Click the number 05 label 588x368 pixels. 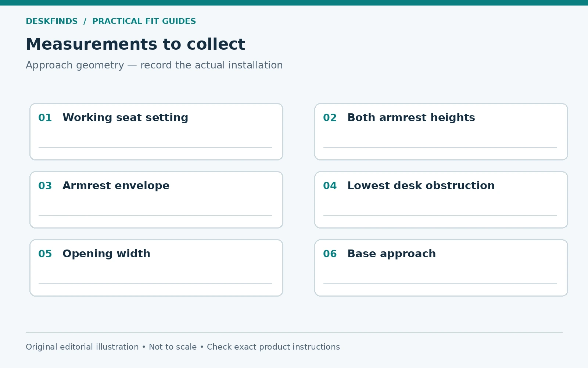pyautogui.click(x=45, y=254)
